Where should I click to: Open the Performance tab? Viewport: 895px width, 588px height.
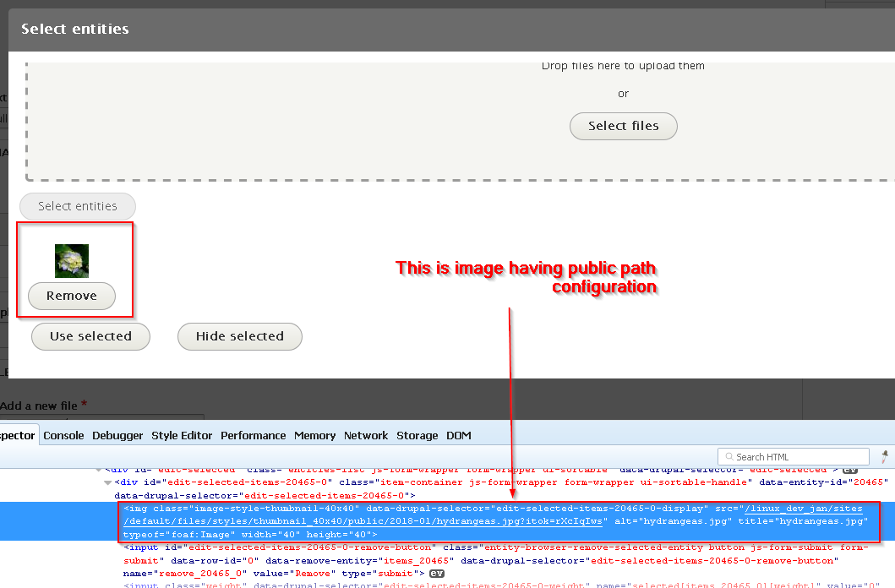tap(253, 435)
